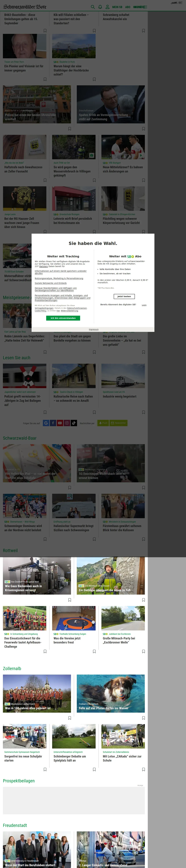Bookmark the Neue Mittelstürmer article

tap(143, 180)
